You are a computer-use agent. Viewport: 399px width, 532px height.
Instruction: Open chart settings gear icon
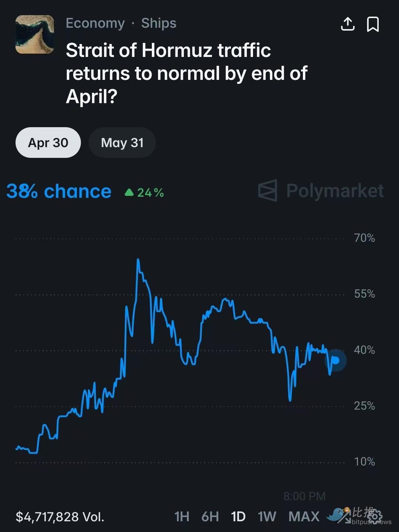tap(375, 515)
